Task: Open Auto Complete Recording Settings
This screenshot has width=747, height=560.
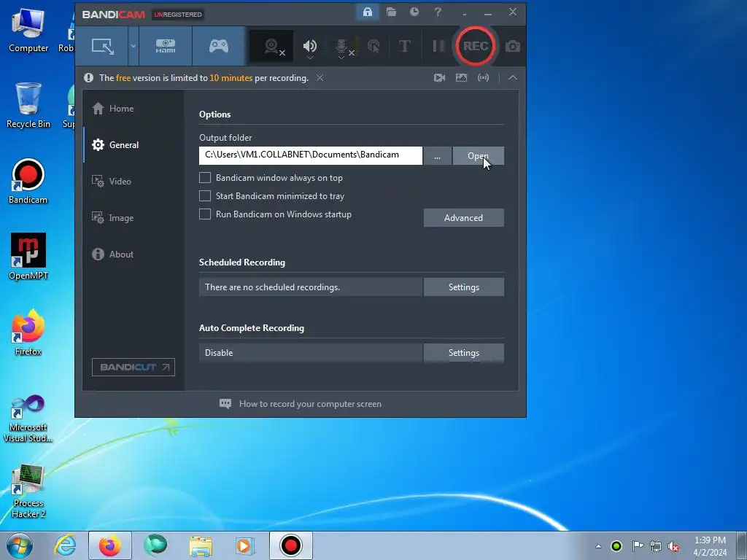Action: 463,353
